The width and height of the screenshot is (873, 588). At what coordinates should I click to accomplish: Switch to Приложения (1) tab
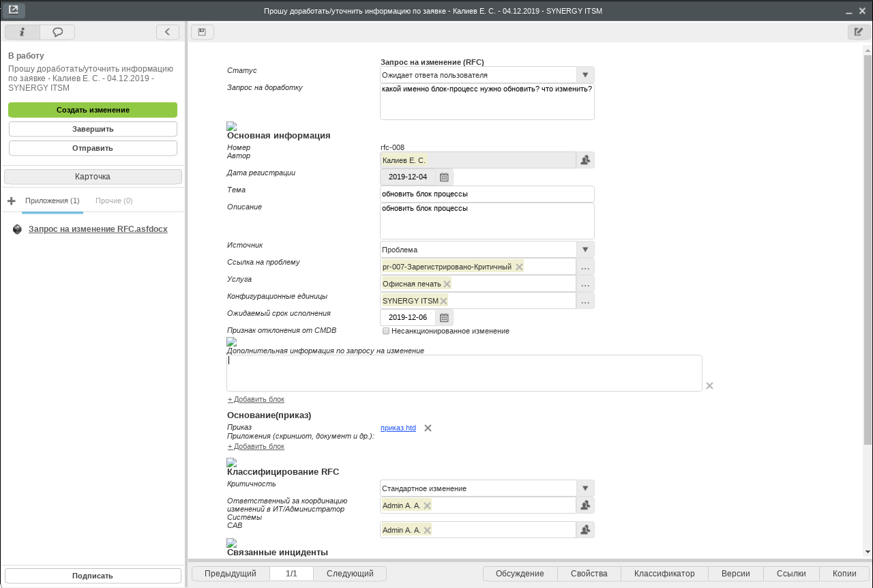[53, 201]
